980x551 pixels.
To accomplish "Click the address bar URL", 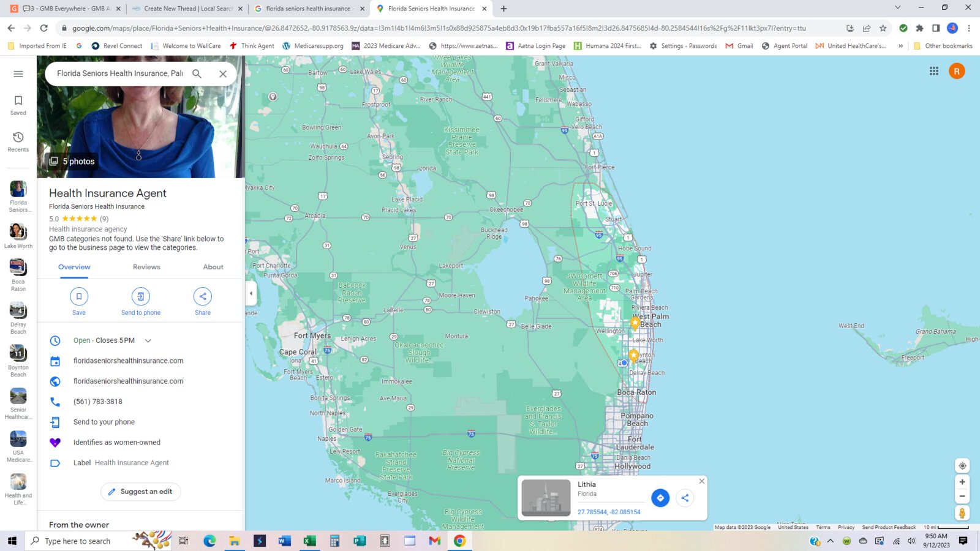I will pyautogui.click(x=439, y=28).
